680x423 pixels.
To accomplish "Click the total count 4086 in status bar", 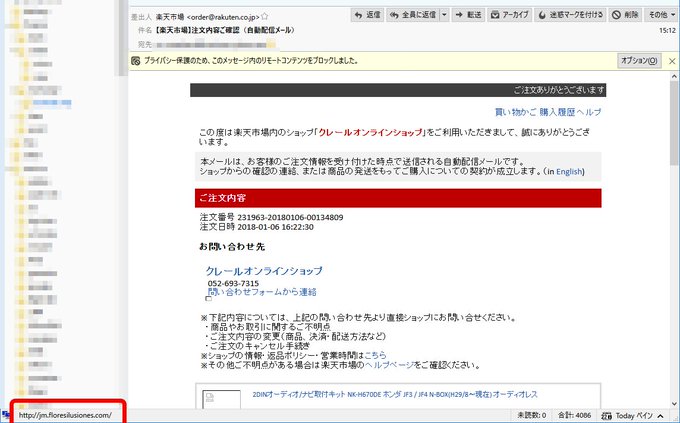I will pos(574,415).
